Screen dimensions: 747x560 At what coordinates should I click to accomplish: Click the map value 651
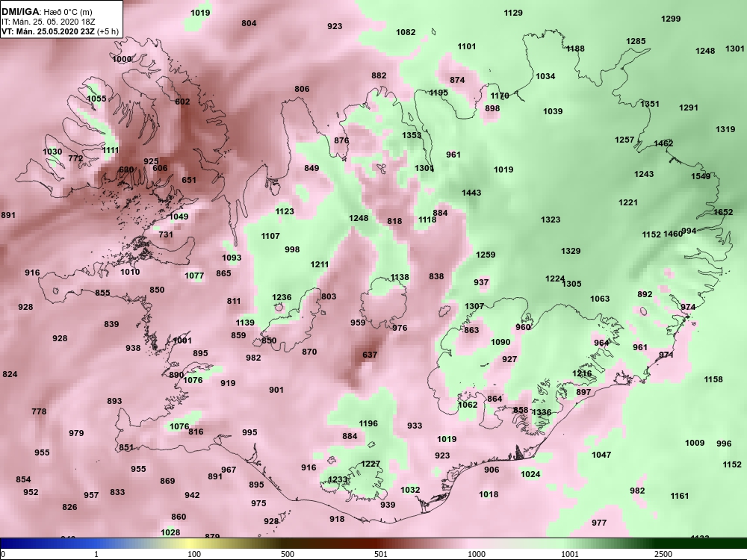click(189, 180)
